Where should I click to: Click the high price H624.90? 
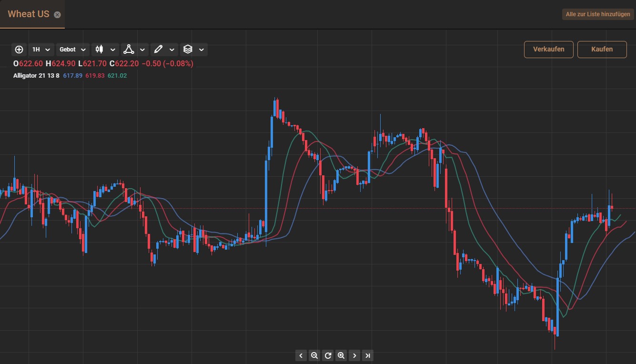[x=61, y=63]
